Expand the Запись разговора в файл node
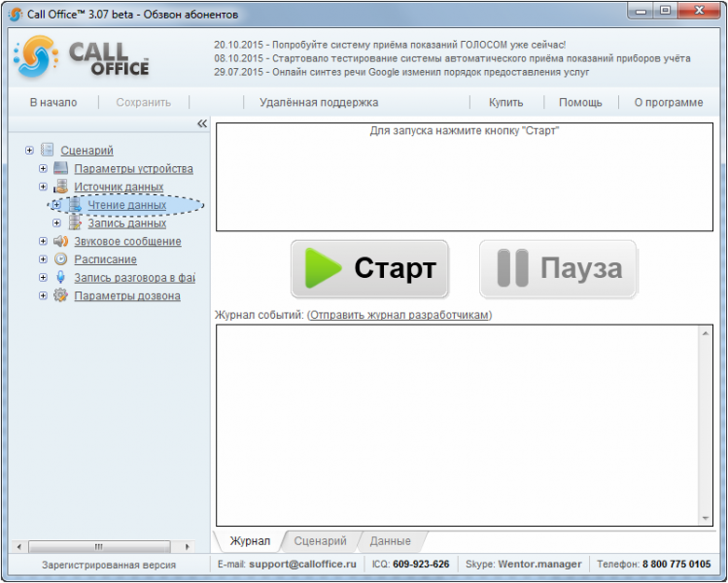 (43, 277)
